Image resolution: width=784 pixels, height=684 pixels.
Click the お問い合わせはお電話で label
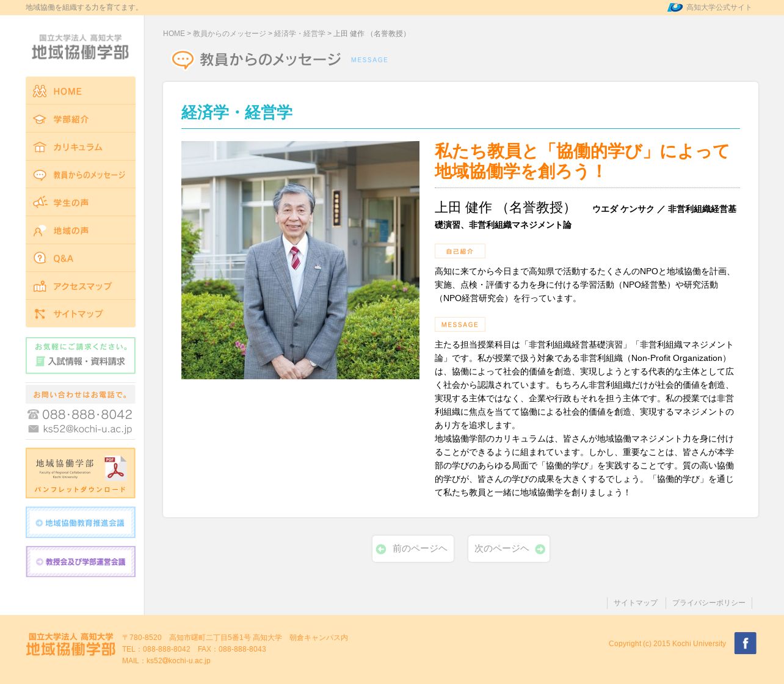click(x=81, y=395)
